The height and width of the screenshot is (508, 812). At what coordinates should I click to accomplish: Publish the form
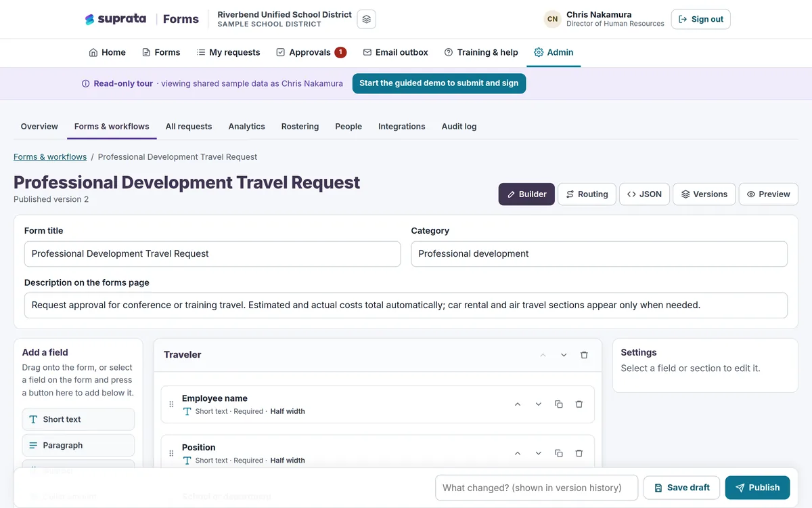[757, 488]
